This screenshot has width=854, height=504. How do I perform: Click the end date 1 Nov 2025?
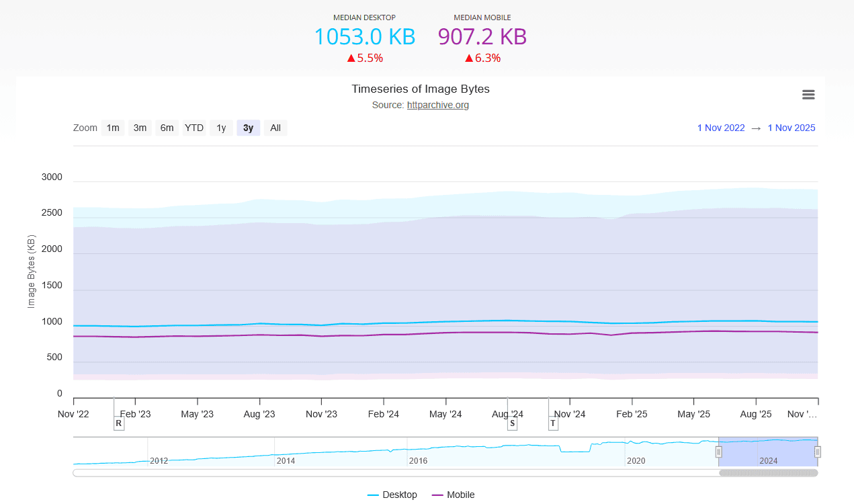pyautogui.click(x=792, y=128)
